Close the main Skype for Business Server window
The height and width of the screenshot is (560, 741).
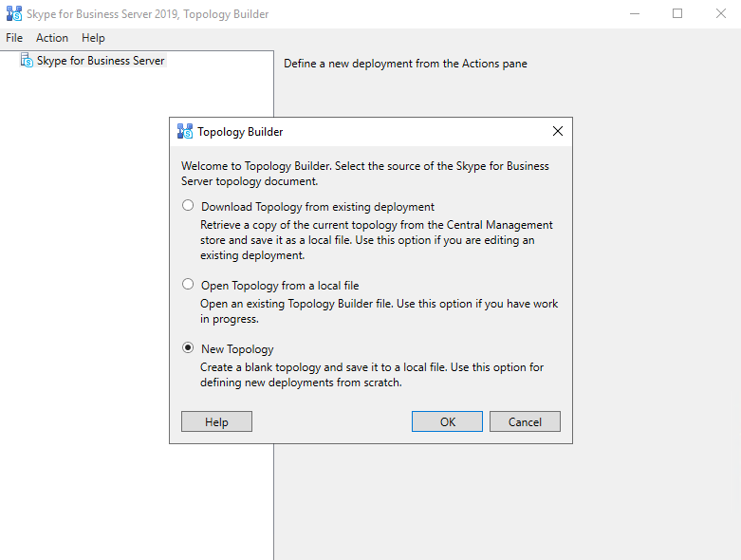point(720,14)
